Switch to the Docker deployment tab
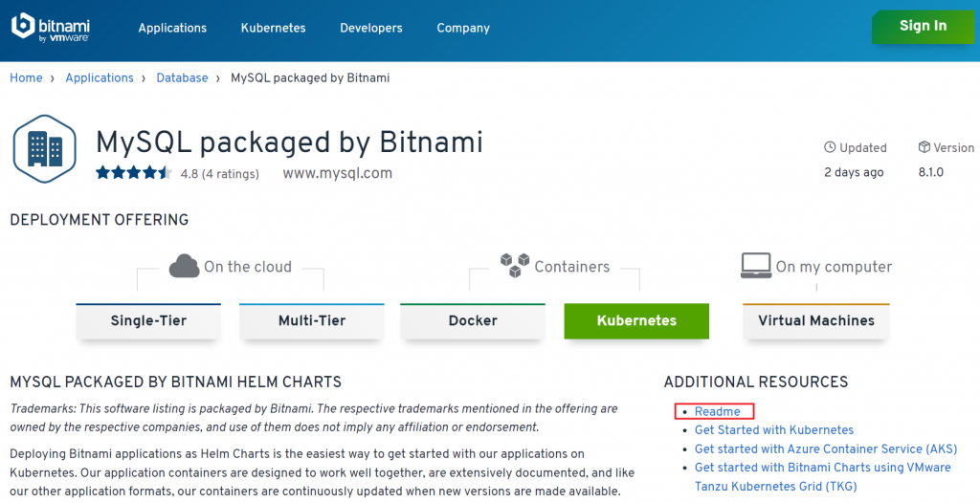This screenshot has width=980, height=503. point(473,321)
